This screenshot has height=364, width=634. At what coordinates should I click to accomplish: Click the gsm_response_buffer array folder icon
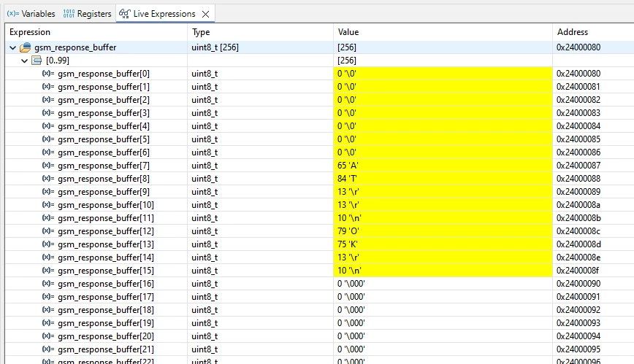click(x=25, y=47)
